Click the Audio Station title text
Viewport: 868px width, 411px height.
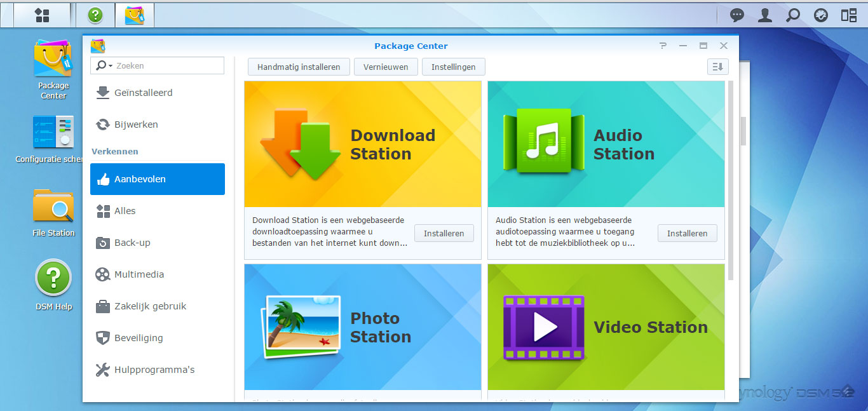click(x=624, y=144)
